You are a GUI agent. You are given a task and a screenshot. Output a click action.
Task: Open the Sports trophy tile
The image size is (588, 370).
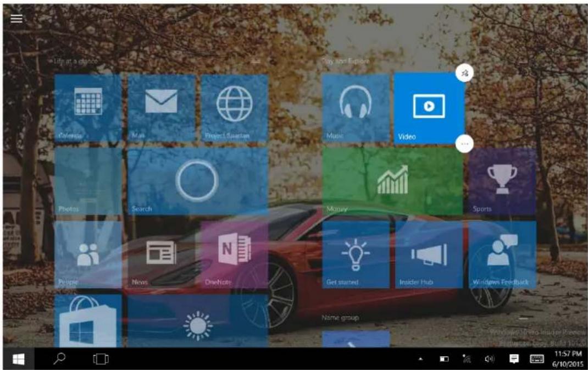pyautogui.click(x=502, y=181)
